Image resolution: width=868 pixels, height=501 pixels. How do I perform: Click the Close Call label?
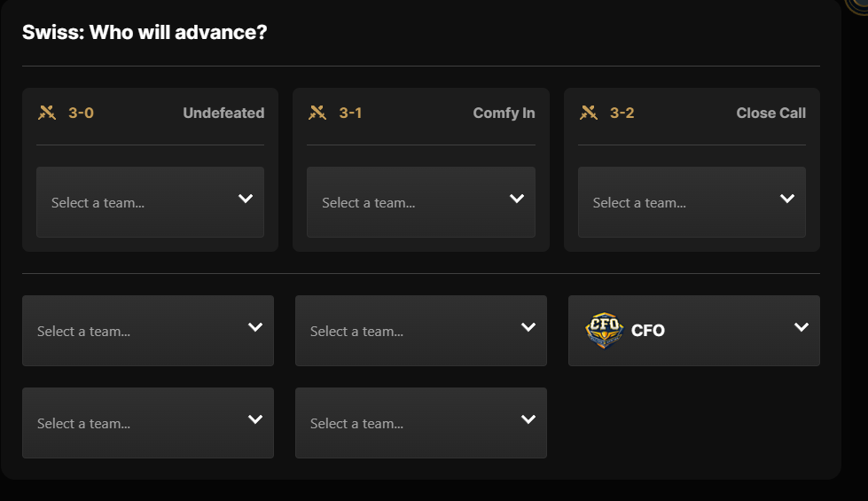tap(770, 113)
